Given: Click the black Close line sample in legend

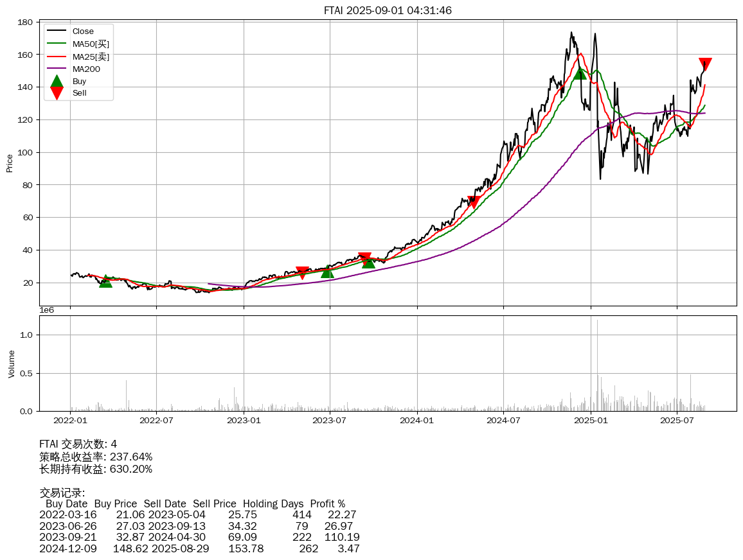Looking at the screenshot, I should (57, 31).
